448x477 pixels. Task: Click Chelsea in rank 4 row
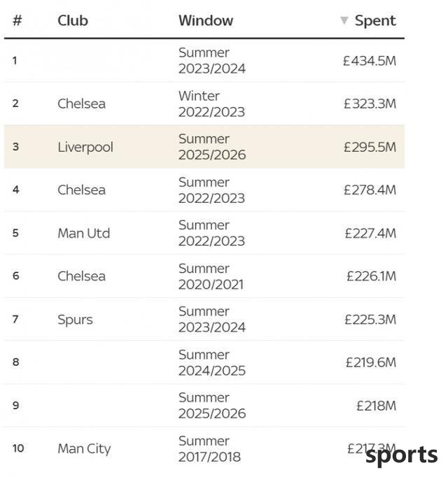82,190
